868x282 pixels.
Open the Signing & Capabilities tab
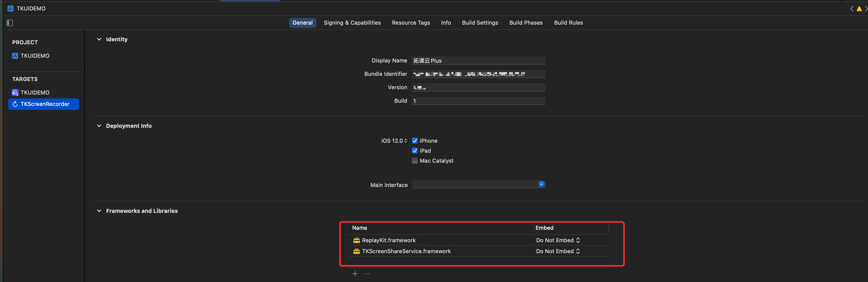pos(352,23)
